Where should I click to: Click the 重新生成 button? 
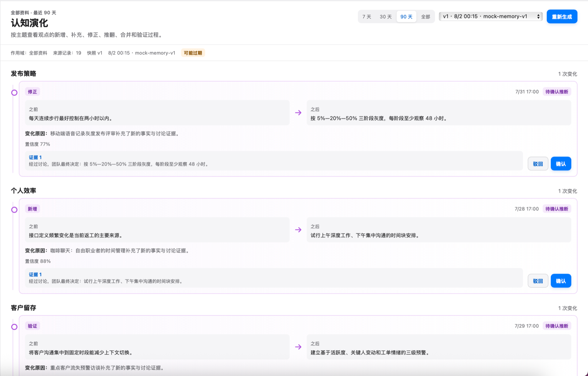pyautogui.click(x=562, y=17)
